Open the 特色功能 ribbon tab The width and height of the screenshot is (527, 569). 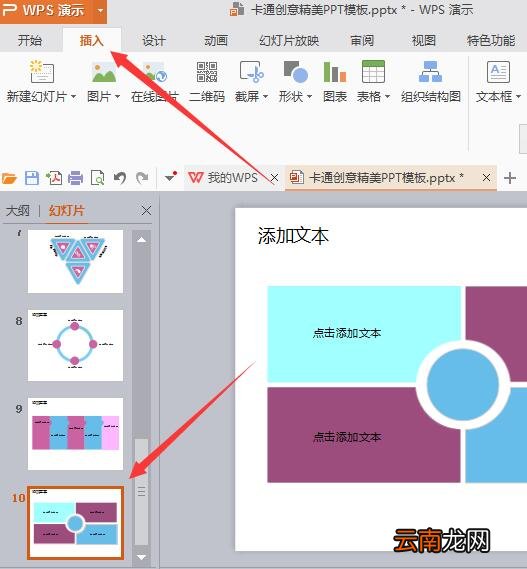[x=491, y=40]
